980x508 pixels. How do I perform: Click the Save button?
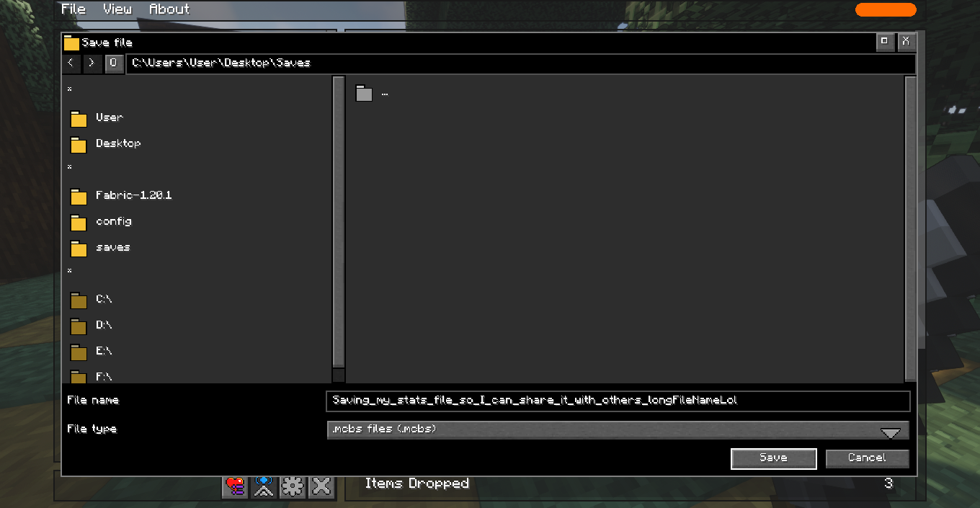click(773, 458)
